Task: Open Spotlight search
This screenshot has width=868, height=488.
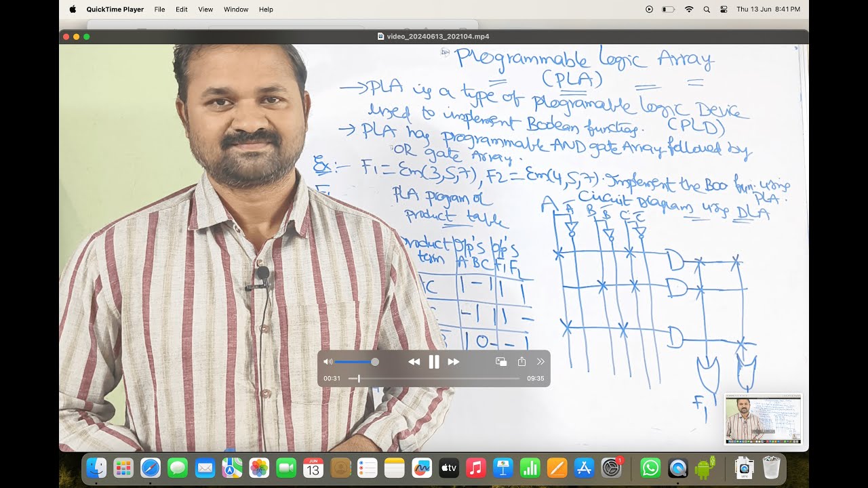Action: click(707, 9)
